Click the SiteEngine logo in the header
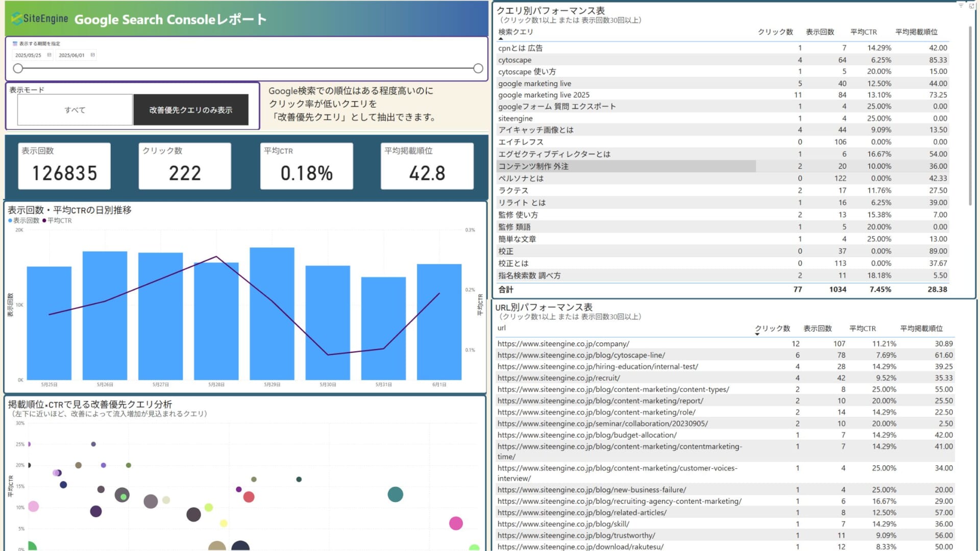The width and height of the screenshot is (980, 551). (x=40, y=19)
